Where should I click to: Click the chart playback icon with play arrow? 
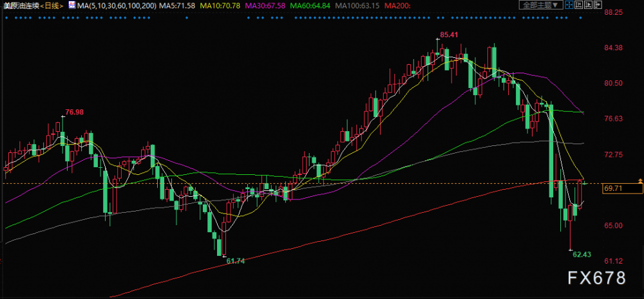pyautogui.click(x=588, y=5)
